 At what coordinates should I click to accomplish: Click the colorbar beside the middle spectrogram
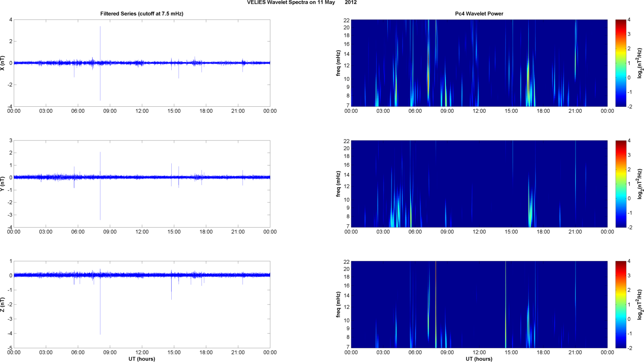(x=621, y=184)
